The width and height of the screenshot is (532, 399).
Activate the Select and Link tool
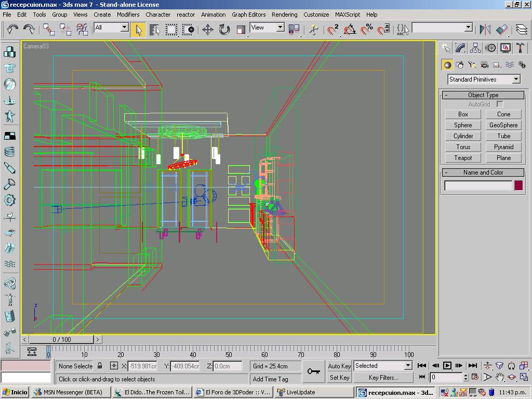(48, 30)
